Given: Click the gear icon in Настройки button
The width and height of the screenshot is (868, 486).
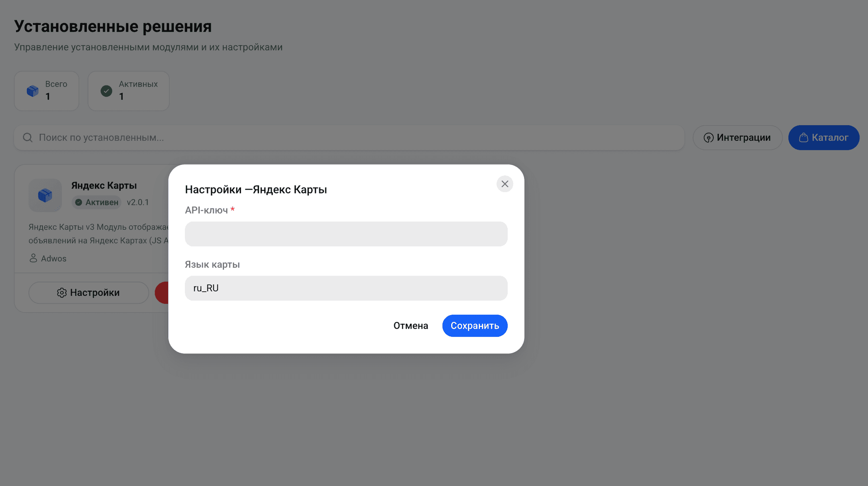Looking at the screenshot, I should click(x=62, y=293).
